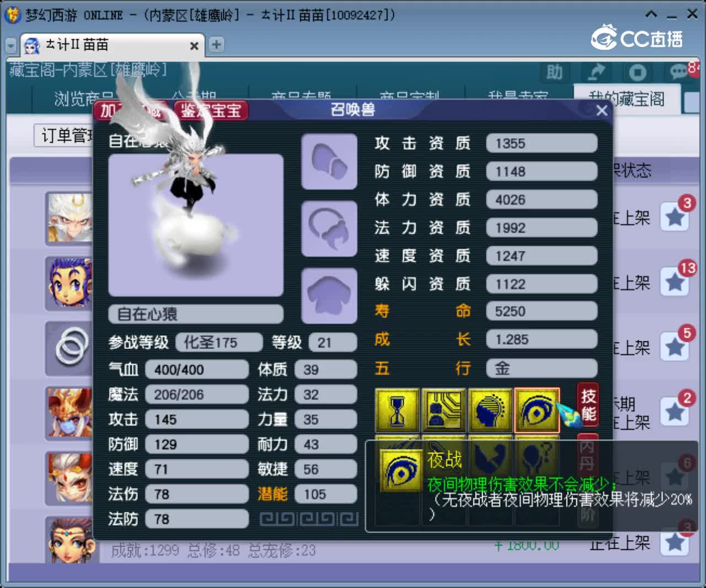Open the first pet equipment slot

(x=329, y=162)
